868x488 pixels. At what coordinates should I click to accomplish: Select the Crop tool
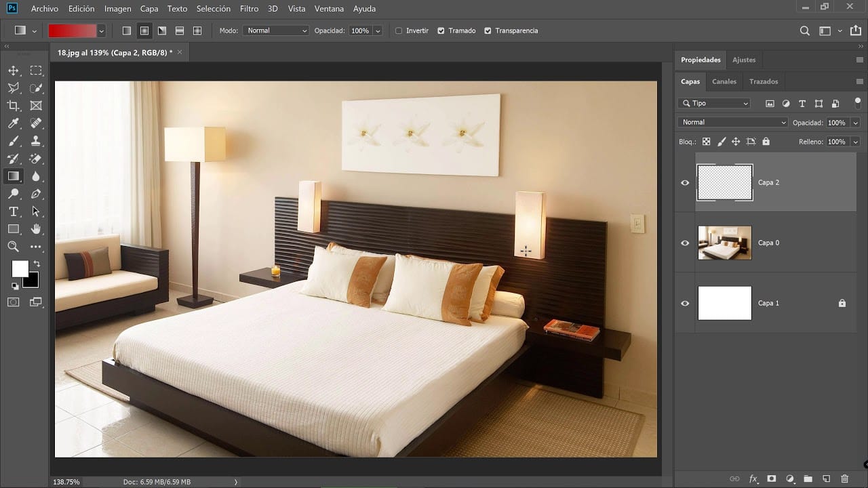(14, 106)
